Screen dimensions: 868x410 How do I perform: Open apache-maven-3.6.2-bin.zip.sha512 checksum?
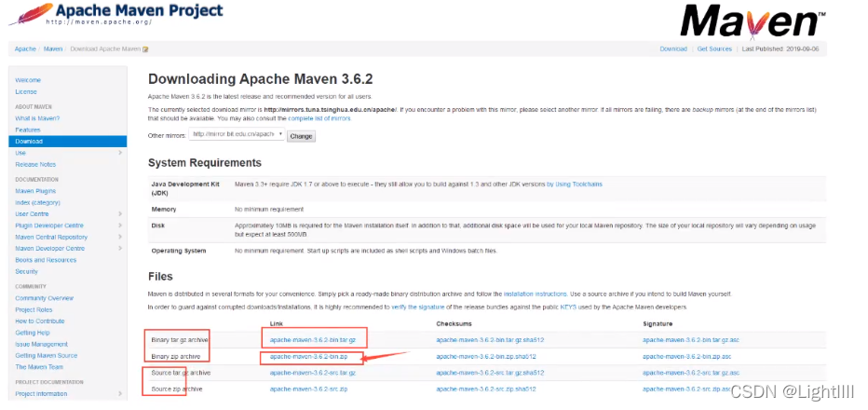click(485, 357)
